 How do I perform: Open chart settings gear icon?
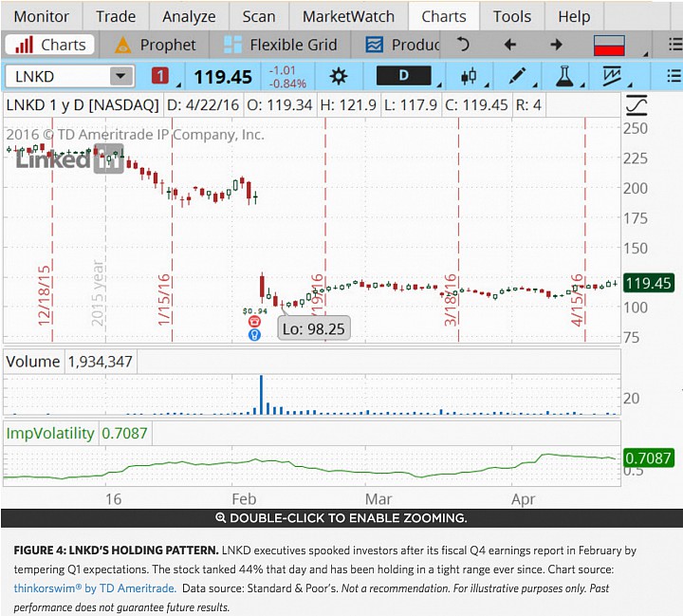(x=338, y=77)
